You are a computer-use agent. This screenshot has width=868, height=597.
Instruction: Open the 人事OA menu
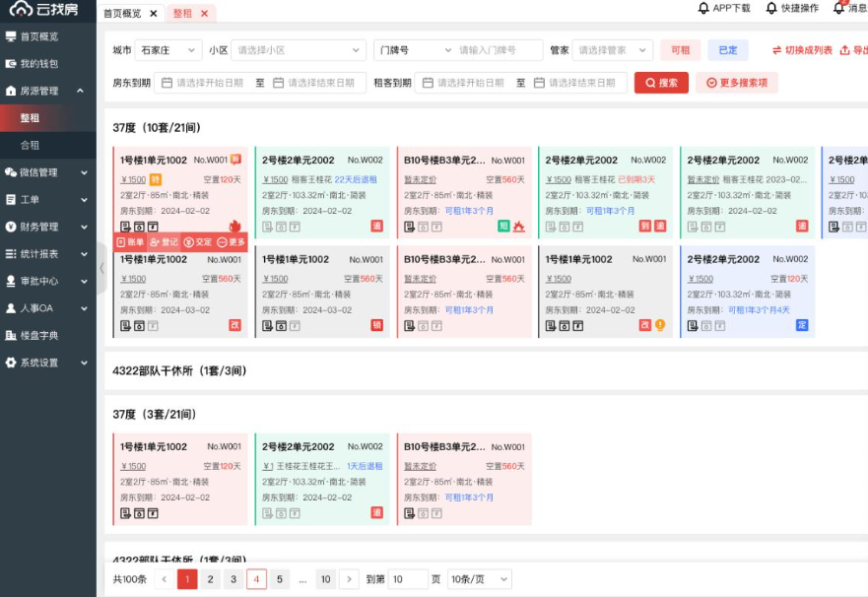tap(47, 308)
